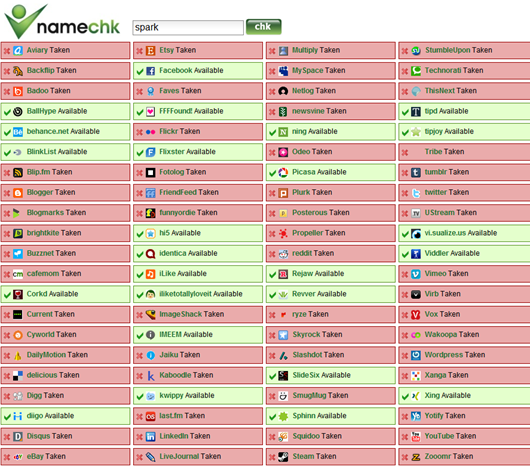Click the Etsy site icon
The height and width of the screenshot is (466, 530).
(x=150, y=51)
